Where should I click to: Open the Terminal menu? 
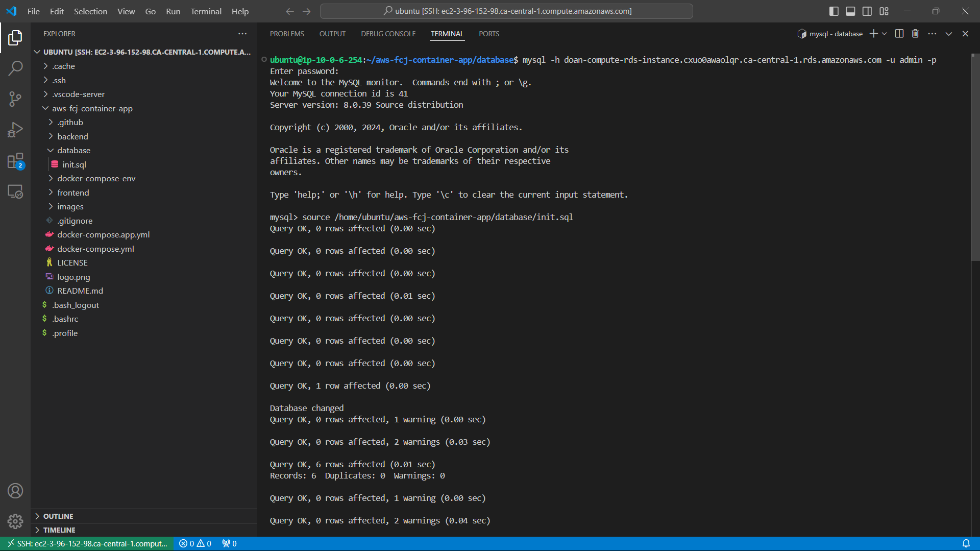click(x=206, y=11)
